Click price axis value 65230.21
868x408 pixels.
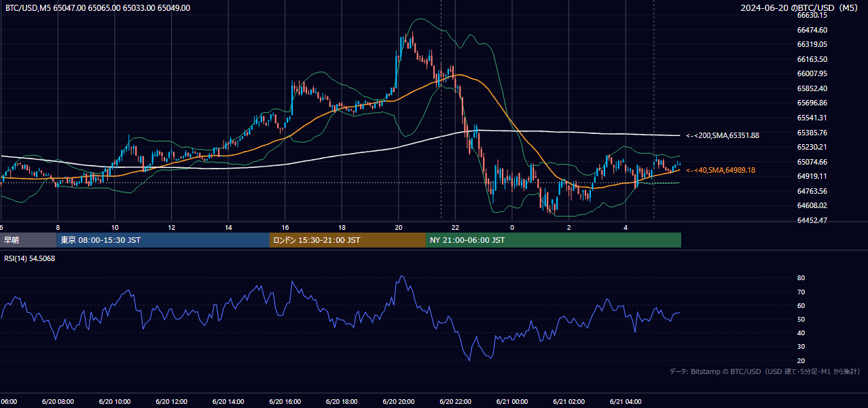point(812,147)
